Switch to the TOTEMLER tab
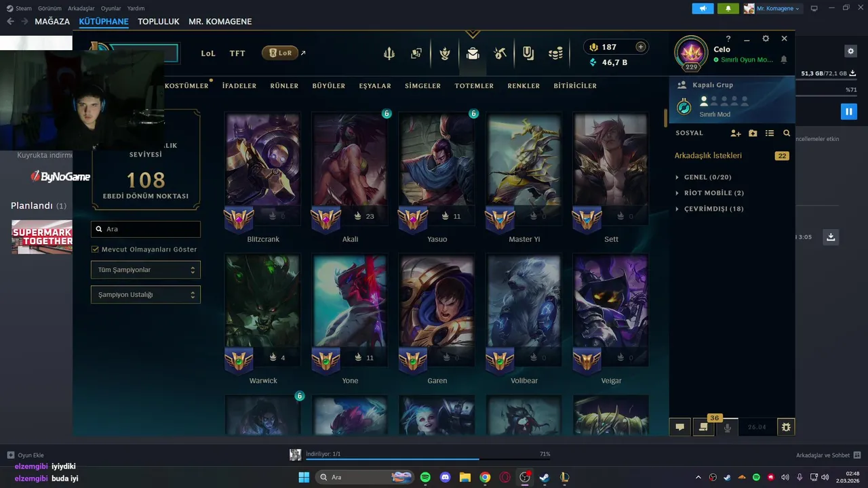The image size is (868, 488). [474, 86]
